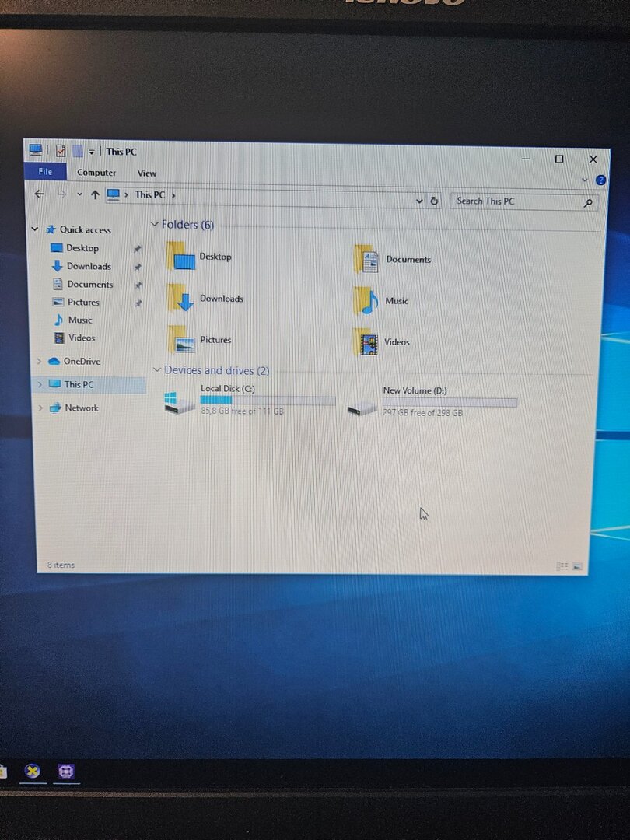The width and height of the screenshot is (630, 840).
Task: Open the Videos folder icon in Folders
Action: click(366, 342)
